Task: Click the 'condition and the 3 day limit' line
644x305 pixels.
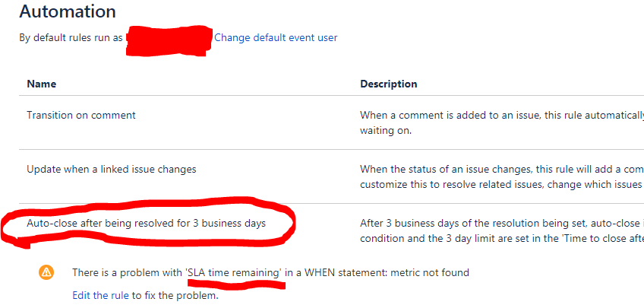Action: point(502,239)
